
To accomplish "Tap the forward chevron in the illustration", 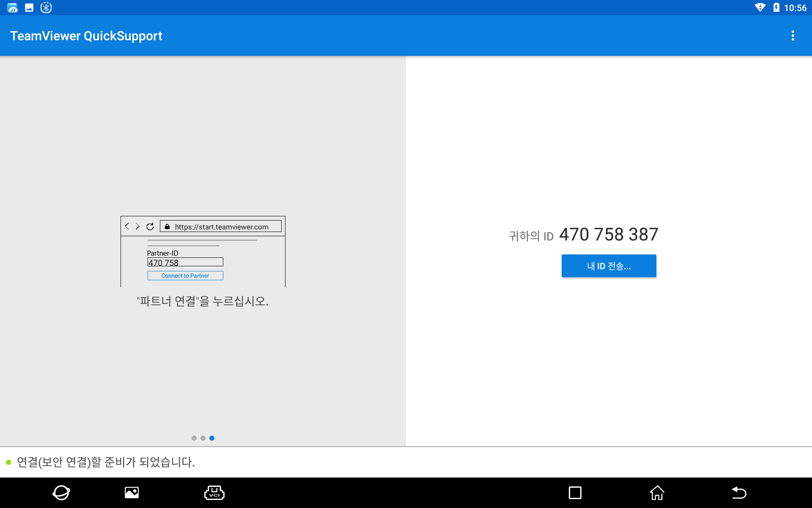I will [x=137, y=226].
